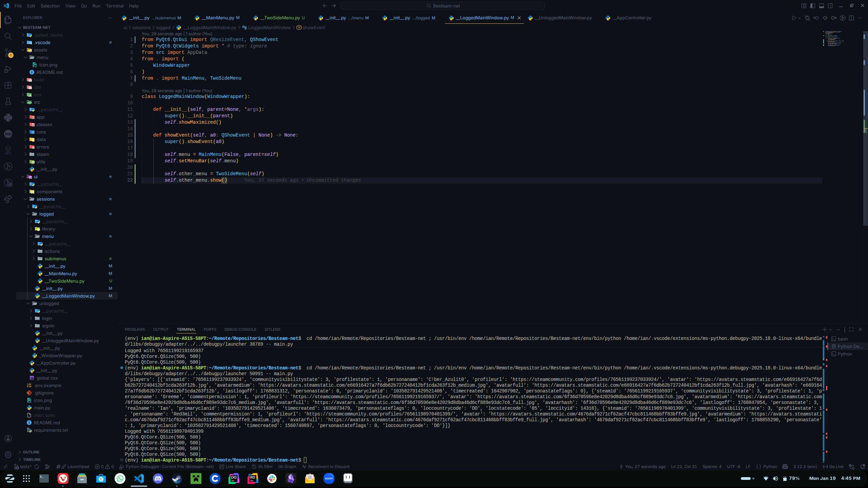Expand the submenus folder
Screen dimensions: 868x488
[x=55, y=259]
